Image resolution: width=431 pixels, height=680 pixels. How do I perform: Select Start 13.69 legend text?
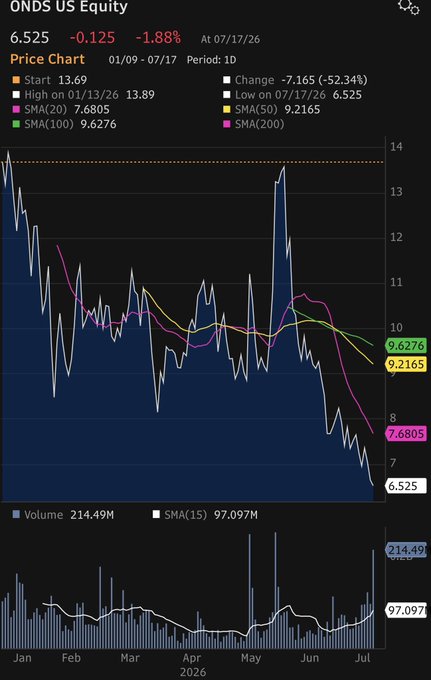56,80
